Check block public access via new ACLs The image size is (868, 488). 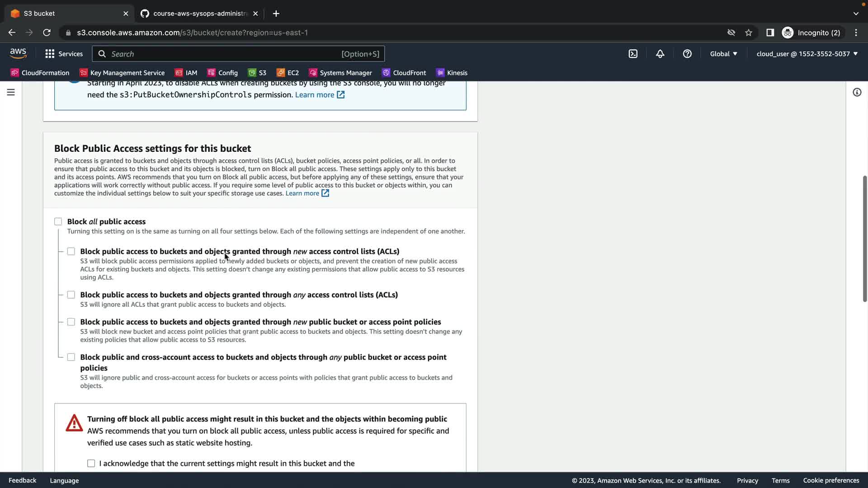click(71, 251)
